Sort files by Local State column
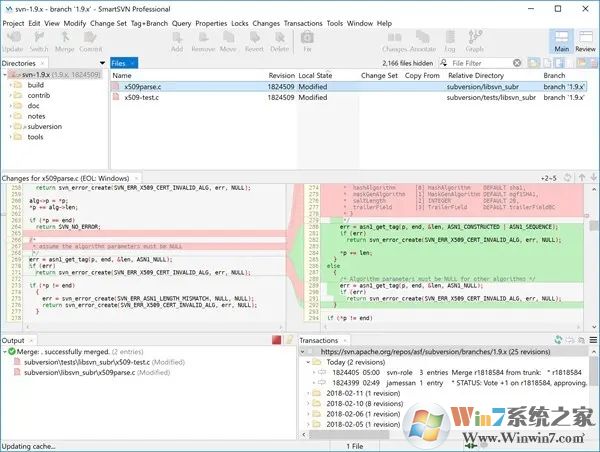Screen dimensions: 600x452 (316, 75)
